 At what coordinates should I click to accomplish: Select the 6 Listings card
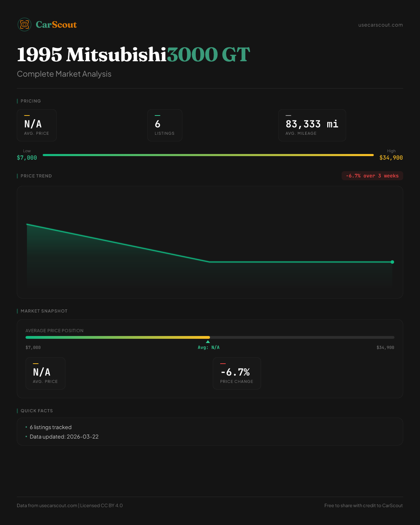[x=164, y=125]
